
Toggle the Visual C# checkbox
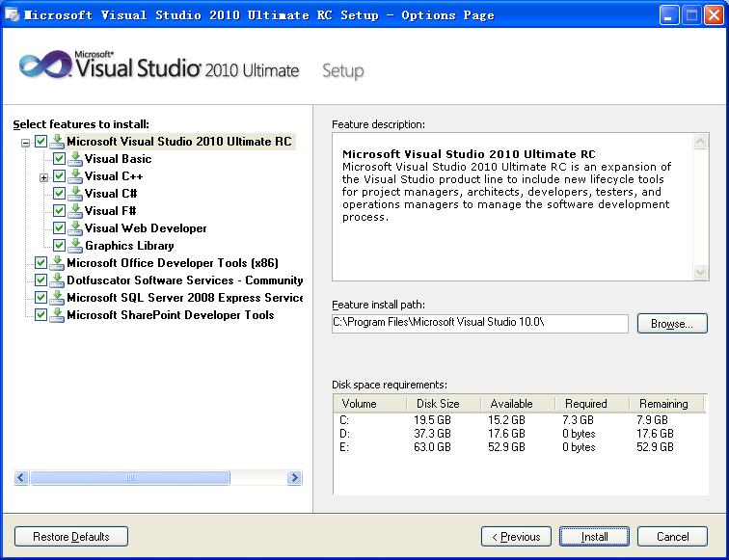[59, 194]
